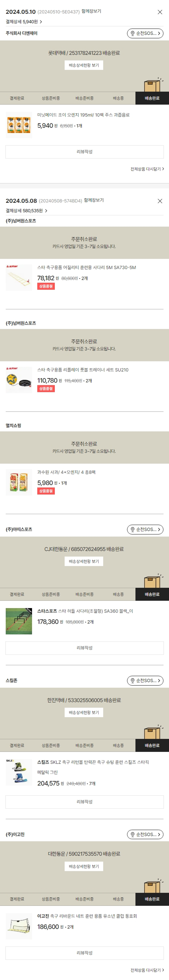This screenshot has height=980, width=169.
Task: Expand payment details for 5,940원 order
Action: click(24, 22)
